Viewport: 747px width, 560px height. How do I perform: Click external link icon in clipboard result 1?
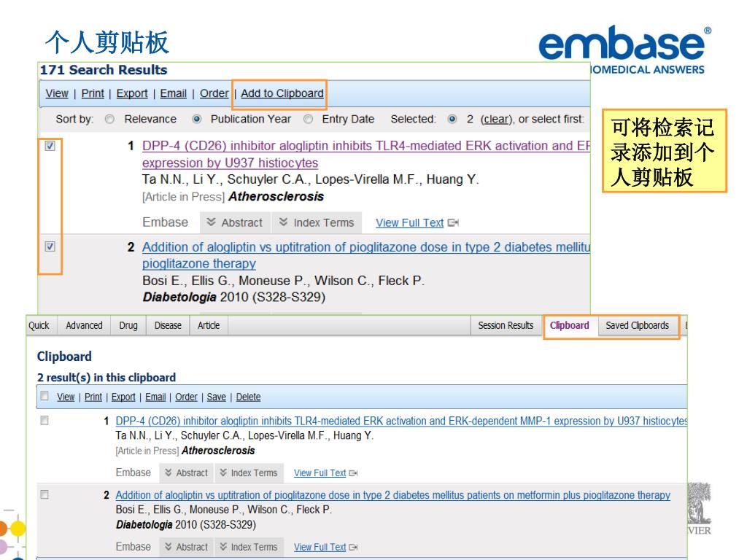pos(353,473)
